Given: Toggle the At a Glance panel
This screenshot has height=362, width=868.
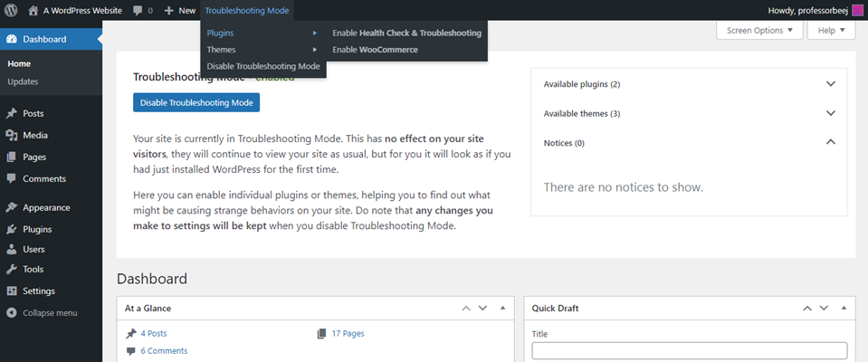Looking at the screenshot, I should click(502, 309).
